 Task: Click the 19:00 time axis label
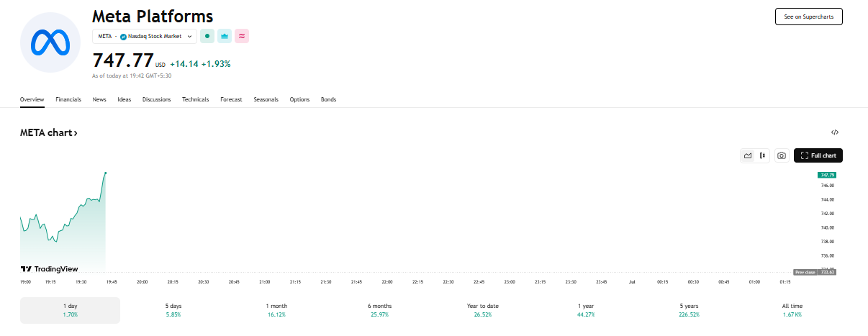click(25, 282)
